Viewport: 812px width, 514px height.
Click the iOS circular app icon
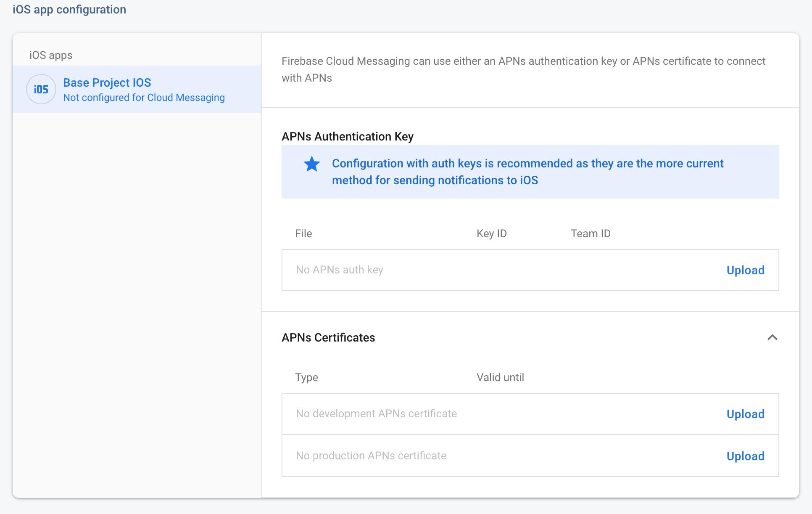[x=41, y=89]
